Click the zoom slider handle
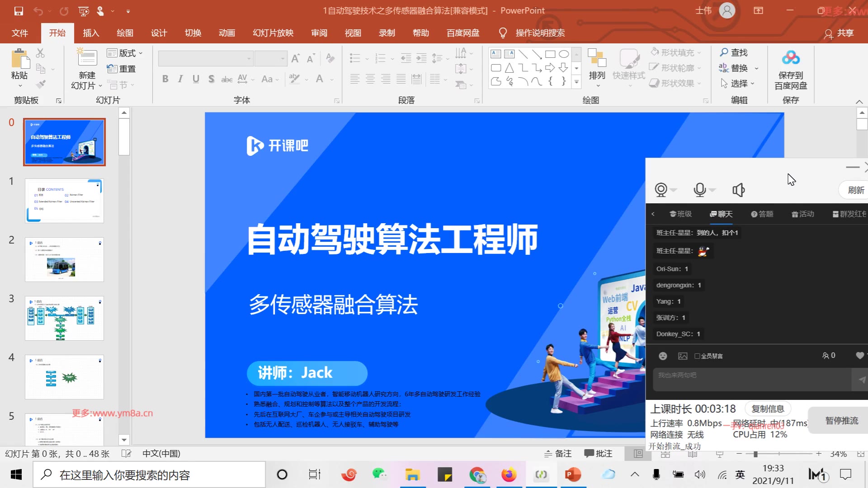868x488 pixels. 755,454
